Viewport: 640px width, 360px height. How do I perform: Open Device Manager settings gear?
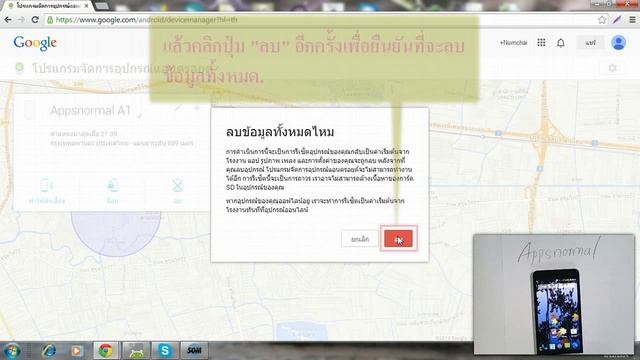[x=612, y=68]
